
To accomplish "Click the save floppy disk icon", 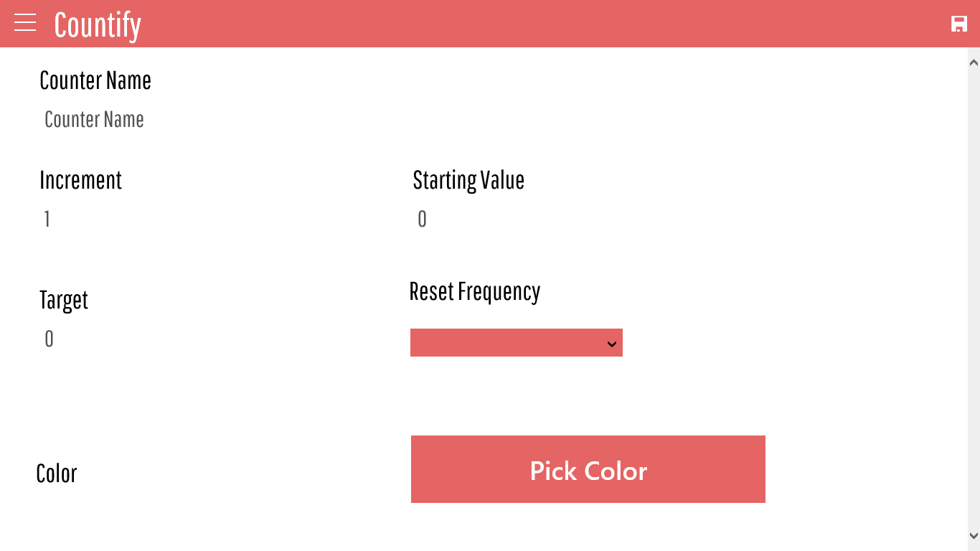I will point(958,24).
